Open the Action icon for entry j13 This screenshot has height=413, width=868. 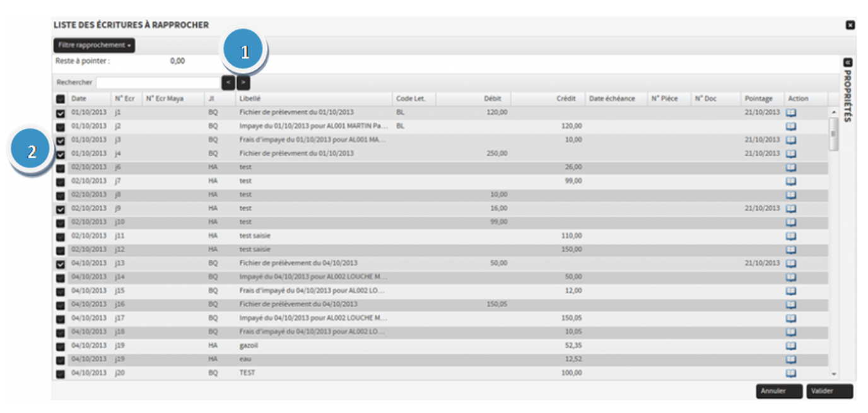(790, 263)
